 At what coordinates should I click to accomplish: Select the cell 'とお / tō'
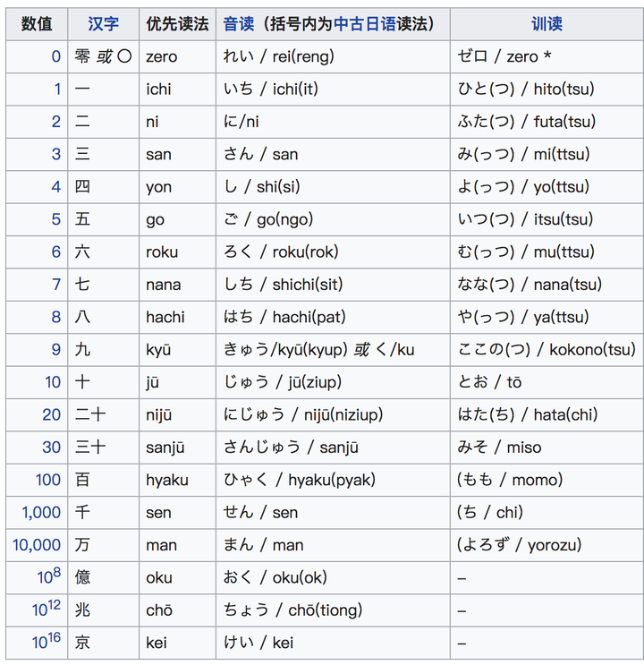pyautogui.click(x=547, y=382)
